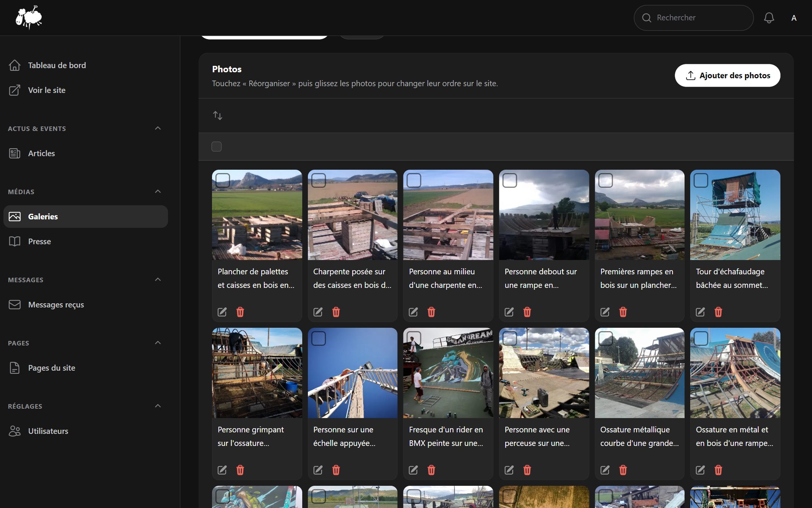Select the Charpente posée sur checkbox
Screen dimensions: 812x508
[x=318, y=180]
